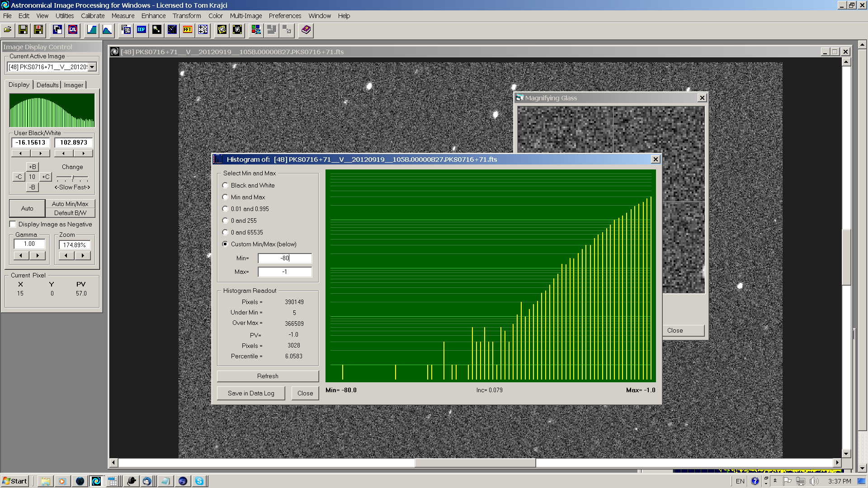Increase the Zoom value with right arrow
Screen dimensions: 868x488
tap(83, 256)
